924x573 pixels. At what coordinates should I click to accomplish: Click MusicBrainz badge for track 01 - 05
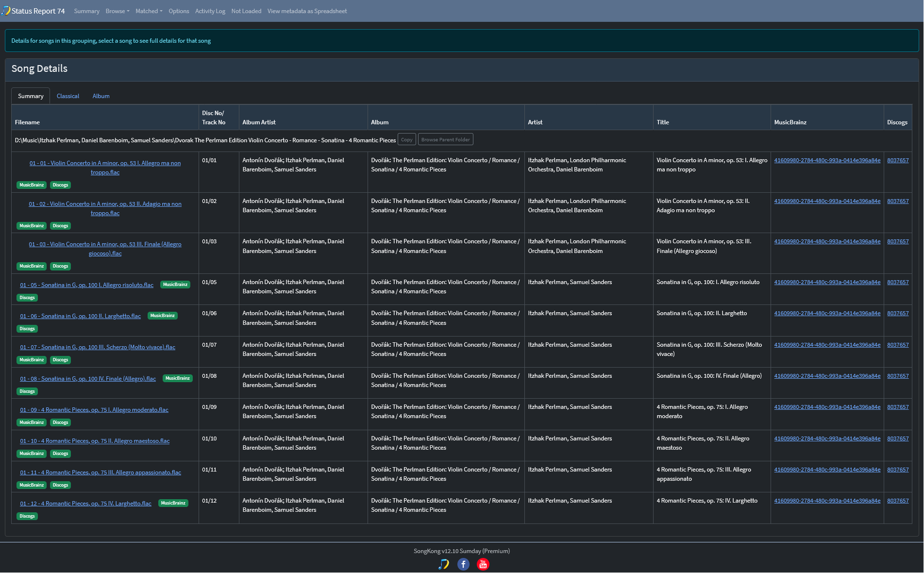(175, 285)
